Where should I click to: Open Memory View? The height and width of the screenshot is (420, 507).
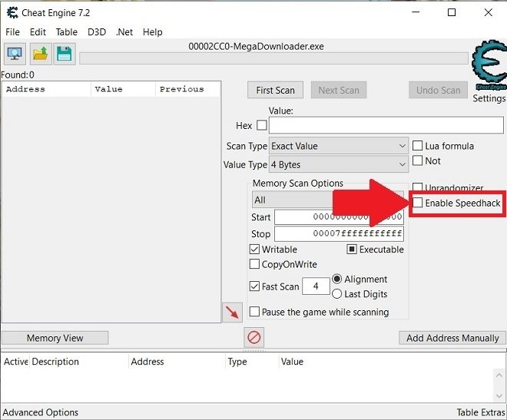click(55, 338)
